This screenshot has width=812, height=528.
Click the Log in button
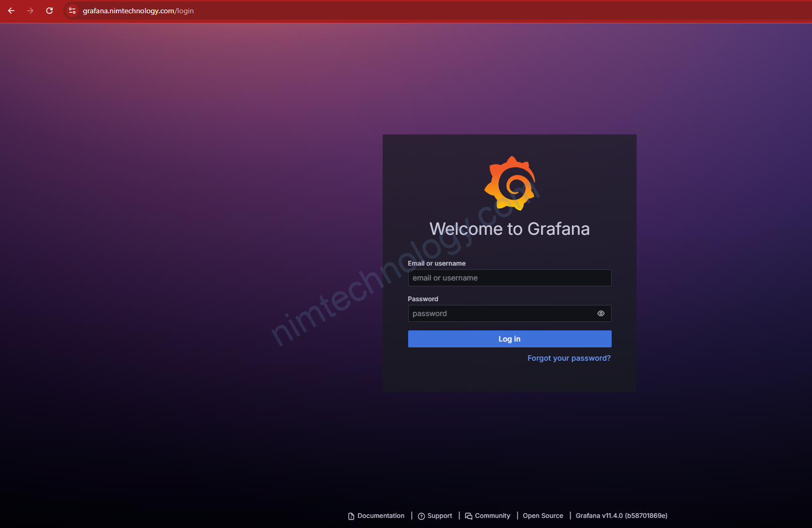[510, 339]
